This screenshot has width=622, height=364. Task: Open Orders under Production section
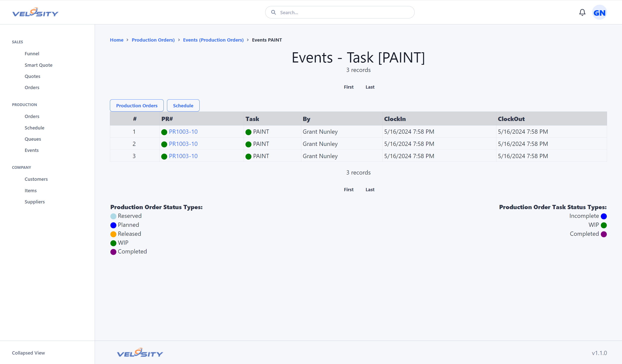[x=32, y=116]
